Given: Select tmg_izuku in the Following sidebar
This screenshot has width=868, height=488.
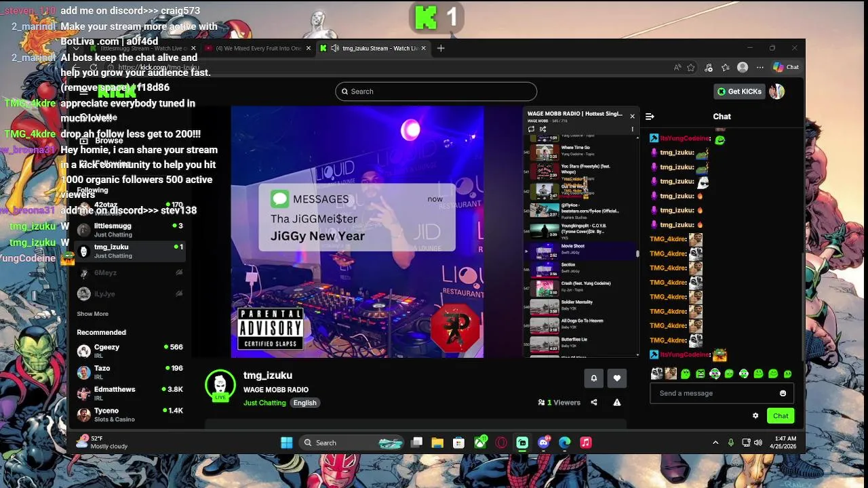Looking at the screenshot, I should click(x=130, y=251).
